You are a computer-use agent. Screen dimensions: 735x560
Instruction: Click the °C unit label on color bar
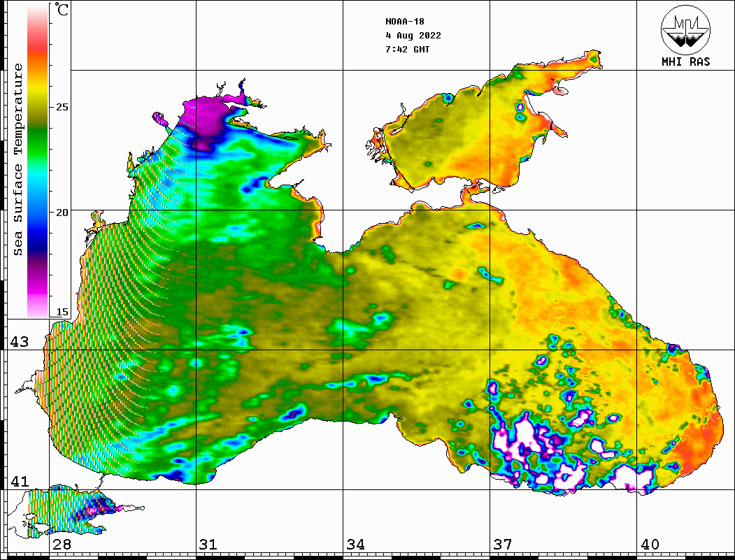(62, 9)
